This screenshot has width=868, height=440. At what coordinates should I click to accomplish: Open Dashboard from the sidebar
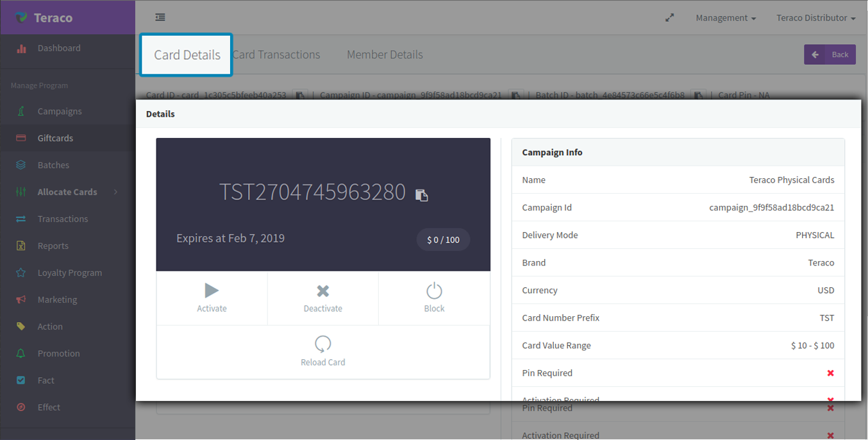(59, 48)
